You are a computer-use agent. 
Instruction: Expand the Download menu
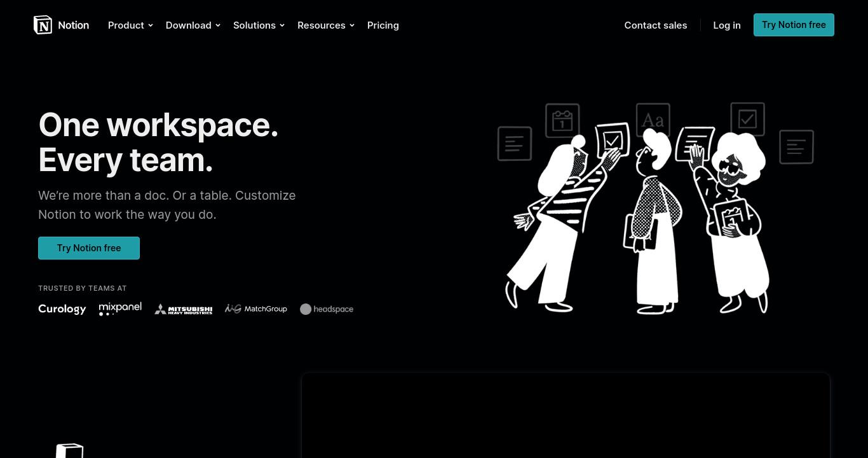193,25
